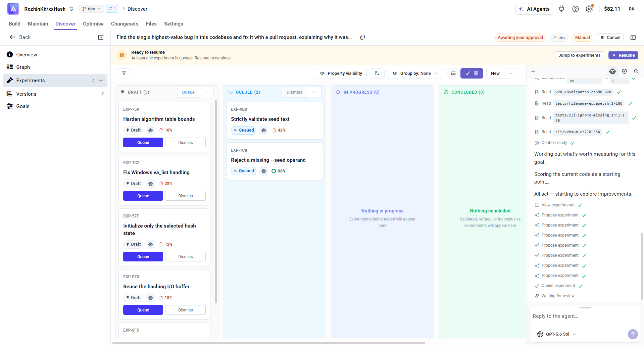Toggle the Manual mode badge
Viewport: 644px width, 345px height.
click(x=582, y=37)
